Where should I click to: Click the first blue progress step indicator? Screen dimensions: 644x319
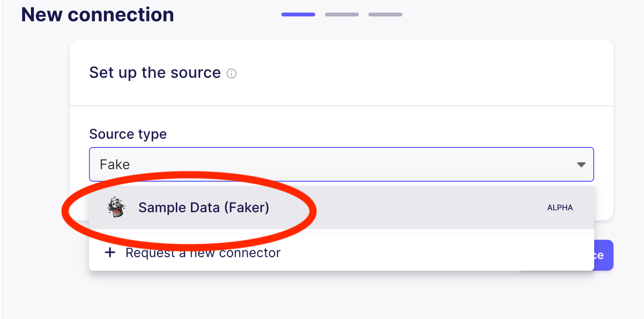click(298, 14)
